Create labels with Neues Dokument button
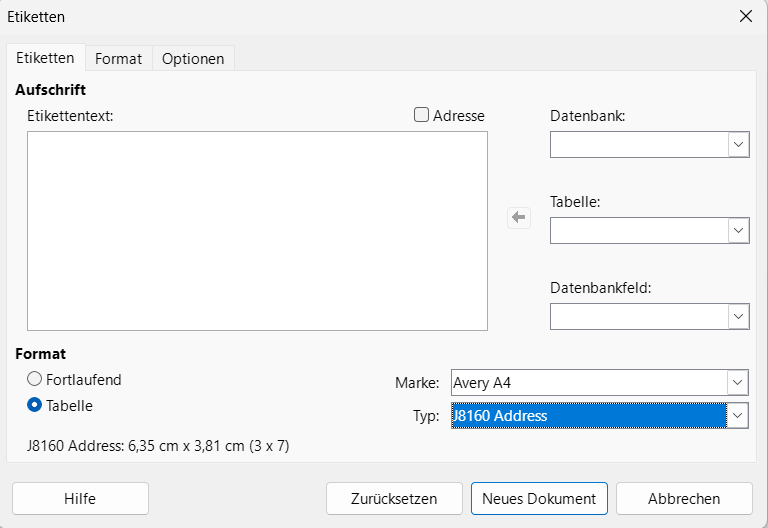 539,498
